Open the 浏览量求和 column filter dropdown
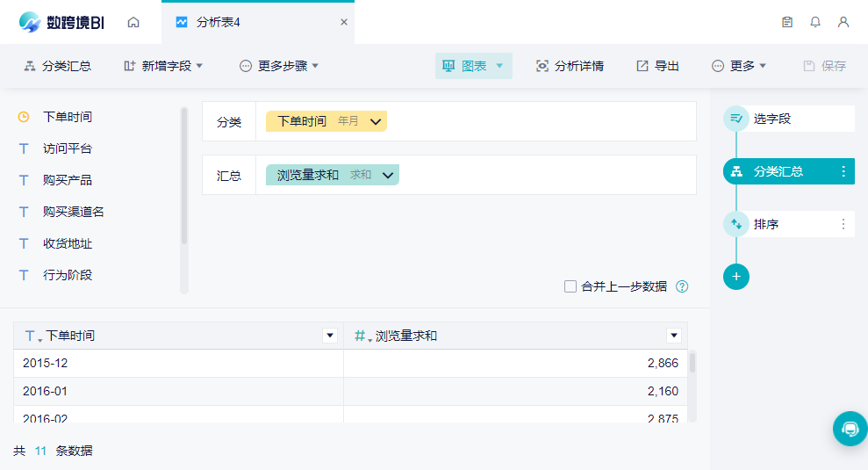 [674, 336]
